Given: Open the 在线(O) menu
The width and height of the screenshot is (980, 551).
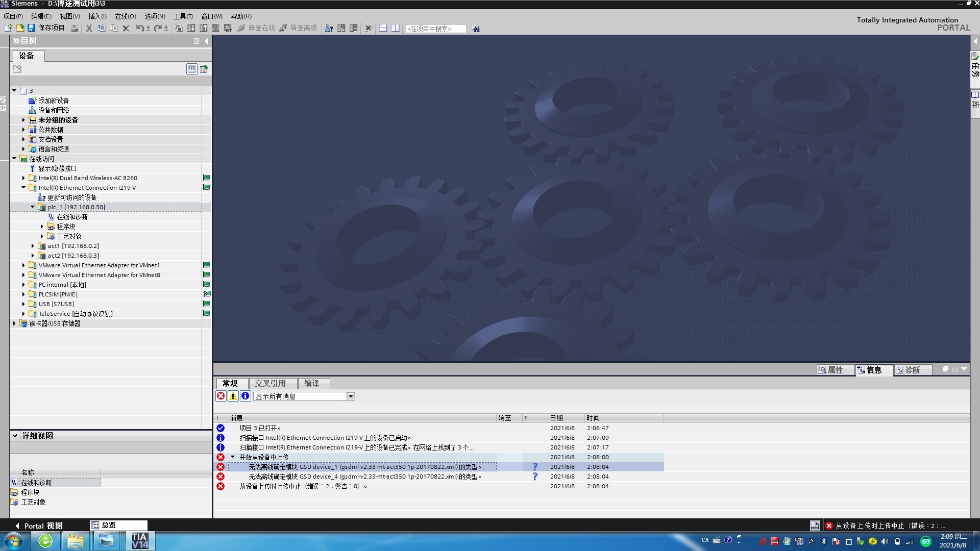Looking at the screenshot, I should [x=125, y=16].
